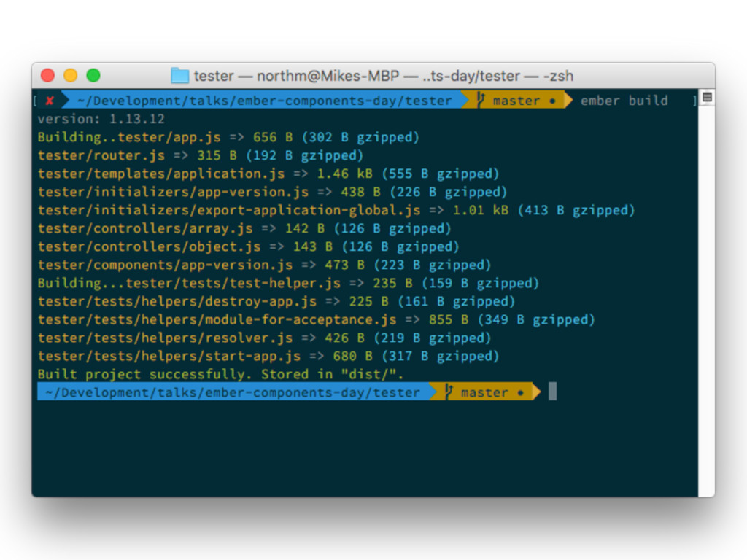Click the "(302 B gzipped)" text
Image resolution: width=747 pixels, height=560 pixels.
(x=360, y=137)
